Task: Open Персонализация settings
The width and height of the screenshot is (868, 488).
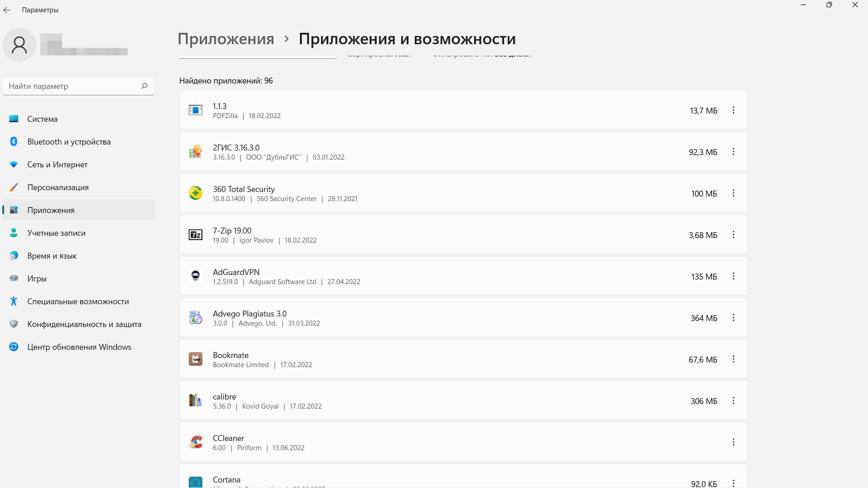Action: [x=78, y=187]
